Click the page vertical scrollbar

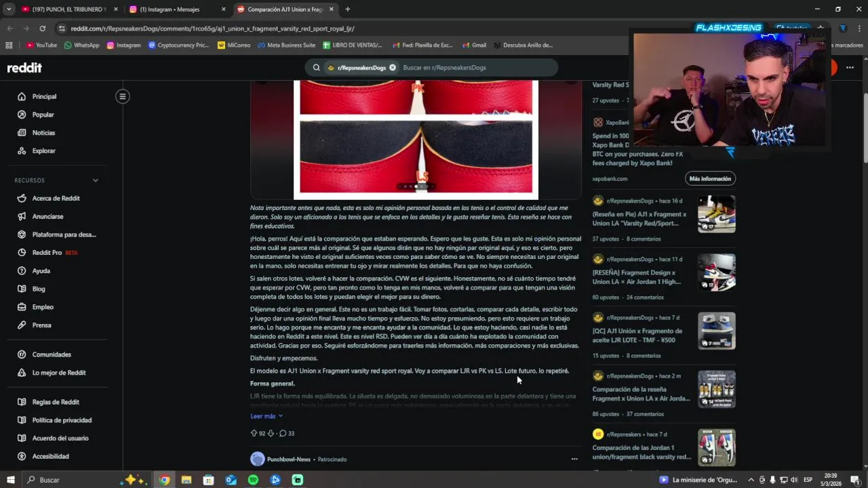tap(865, 129)
